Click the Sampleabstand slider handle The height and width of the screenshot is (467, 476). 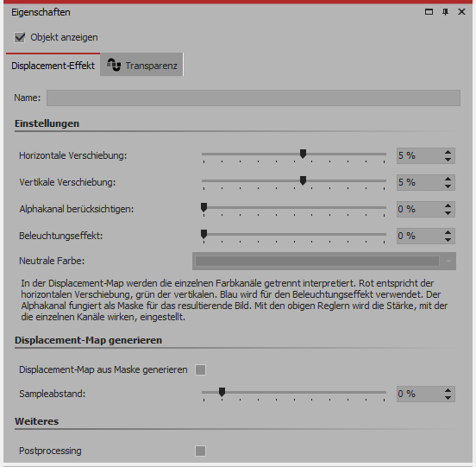coord(222,392)
